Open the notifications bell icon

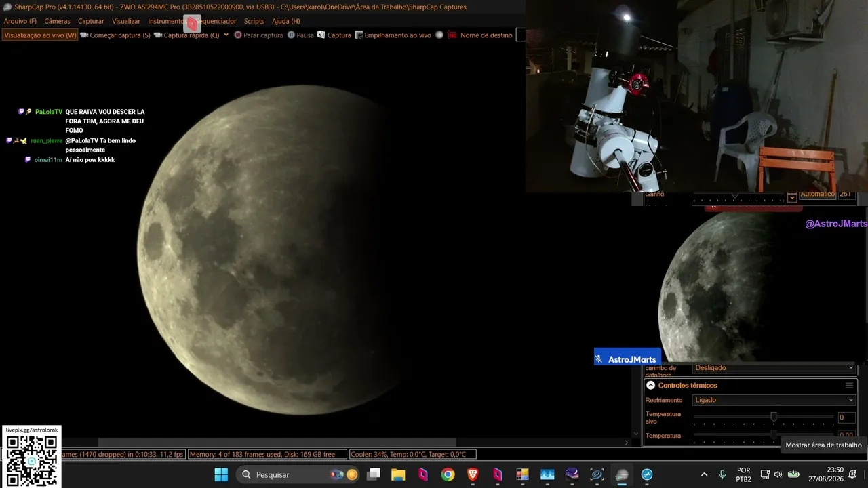pos(852,474)
